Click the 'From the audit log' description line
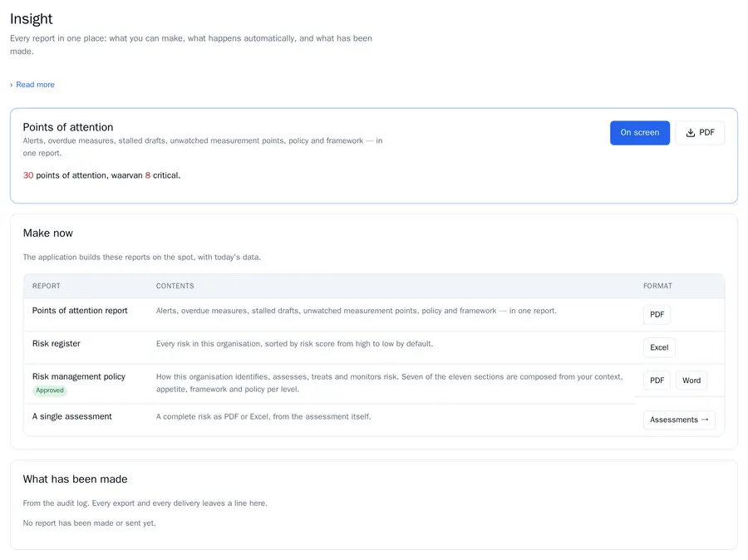 pos(145,504)
